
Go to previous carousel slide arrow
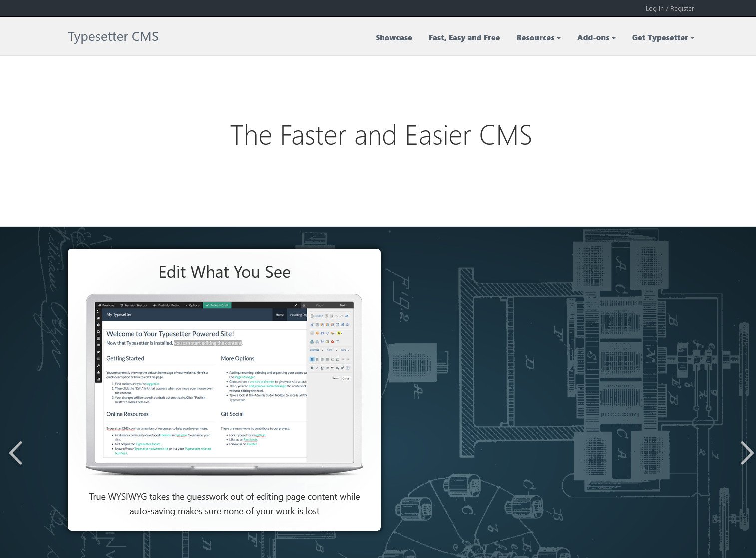tap(16, 453)
